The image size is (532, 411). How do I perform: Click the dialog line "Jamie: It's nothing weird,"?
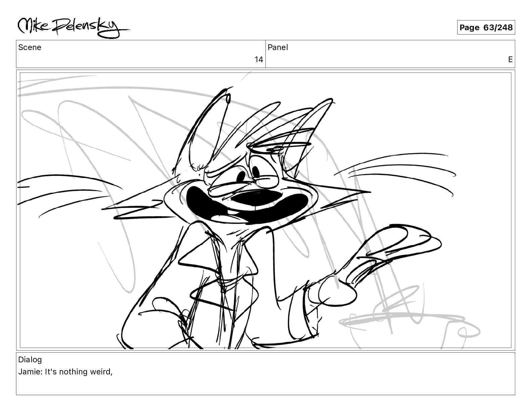click(x=65, y=372)
